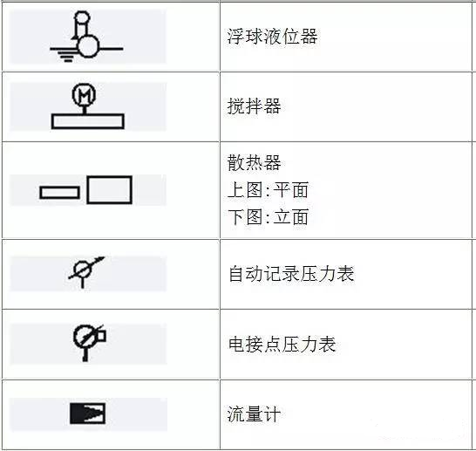This screenshot has width=476, height=451.
Task: Select the text 自动记录压力表
Action: (291, 274)
